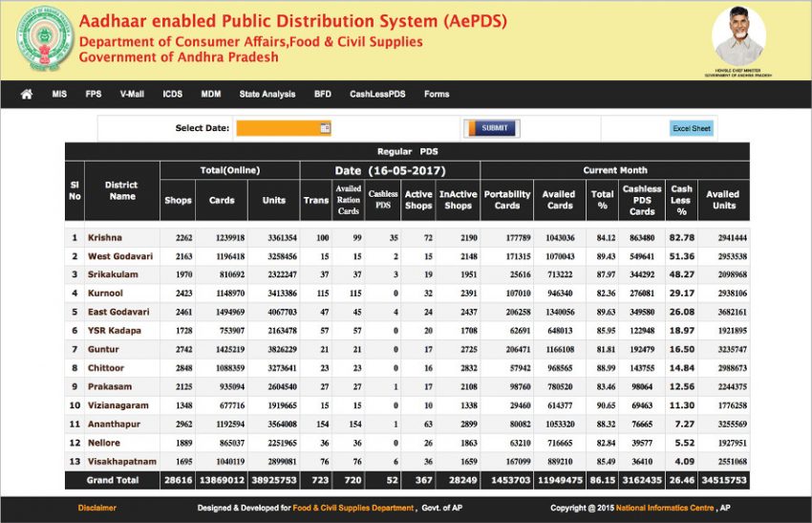Click the Availed Ration Cards column header

click(x=349, y=200)
